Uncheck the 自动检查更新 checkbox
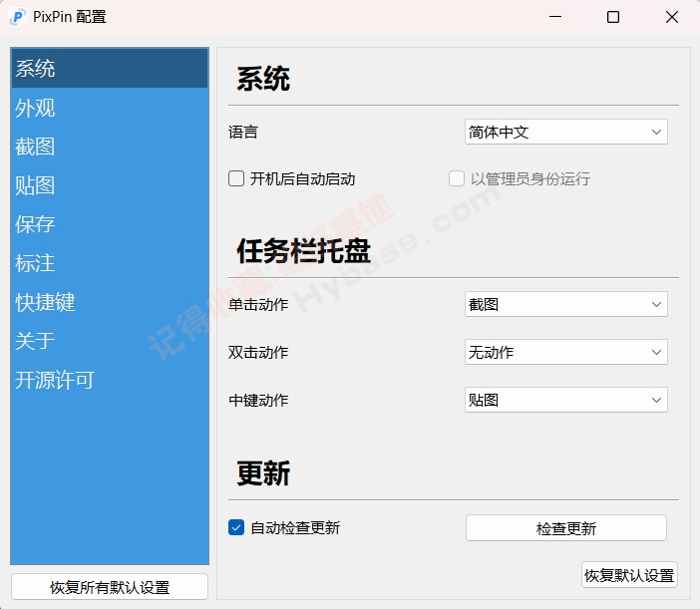 236,527
